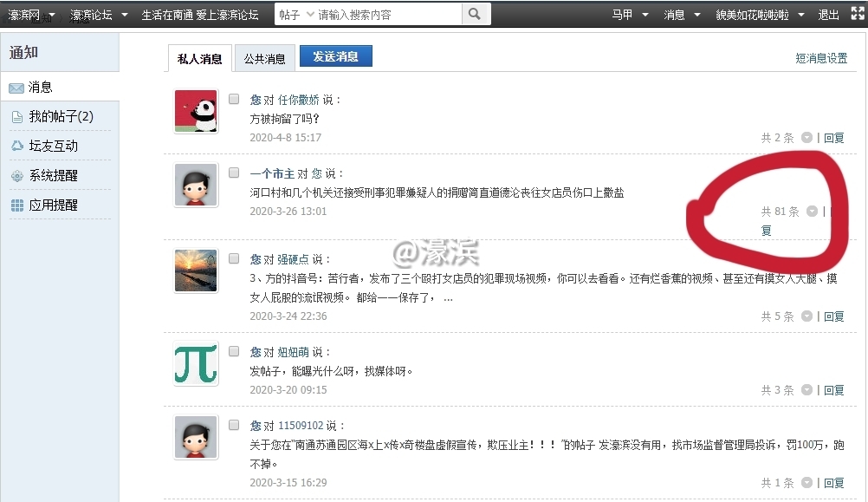Click the panda avatar thumbnail
Image resolution: width=868 pixels, height=502 pixels.
(x=196, y=111)
